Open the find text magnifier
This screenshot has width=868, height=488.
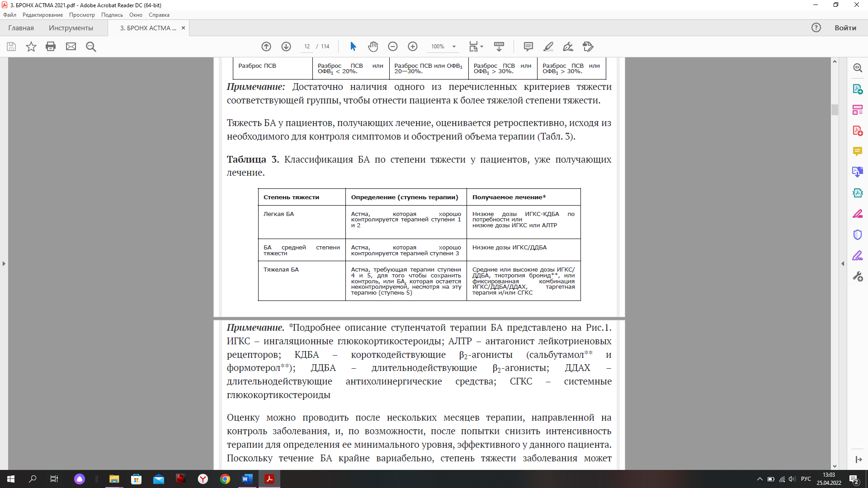coord(91,47)
